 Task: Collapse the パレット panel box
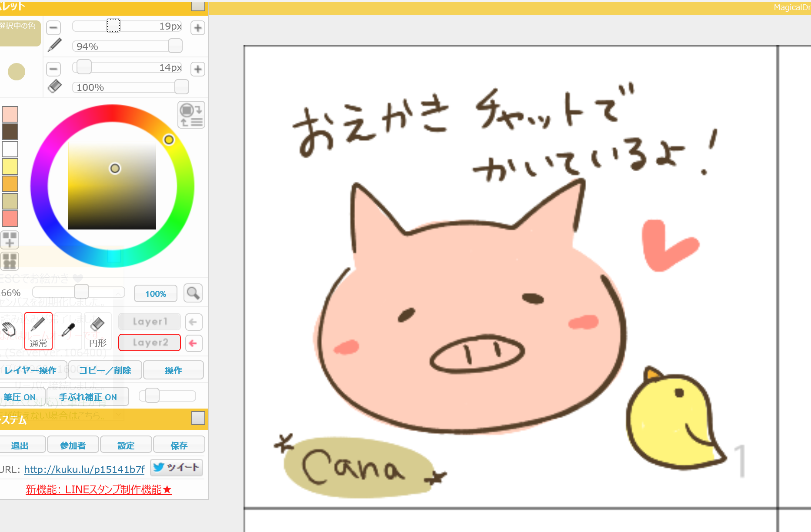click(x=198, y=6)
